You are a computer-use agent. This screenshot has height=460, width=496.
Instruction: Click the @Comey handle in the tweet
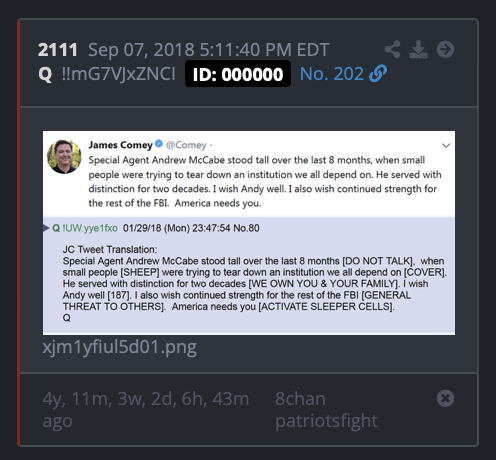[x=186, y=145]
